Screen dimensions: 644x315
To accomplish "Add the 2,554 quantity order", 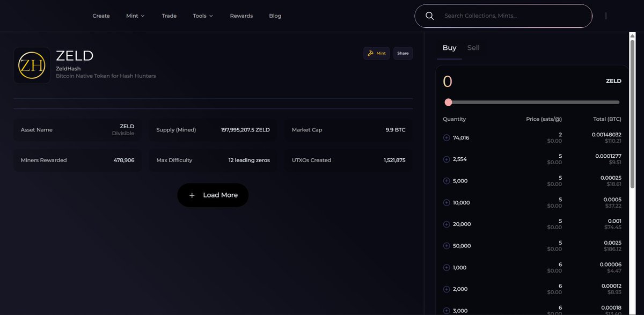I will tap(447, 159).
